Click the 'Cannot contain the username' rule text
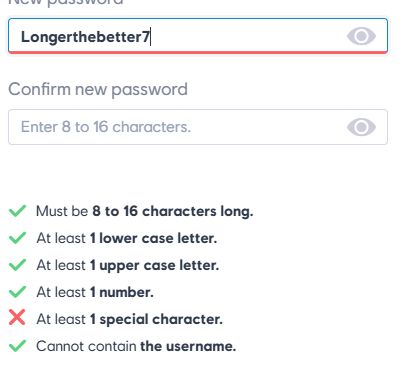Viewport: 402px width, 382px height. tap(136, 346)
